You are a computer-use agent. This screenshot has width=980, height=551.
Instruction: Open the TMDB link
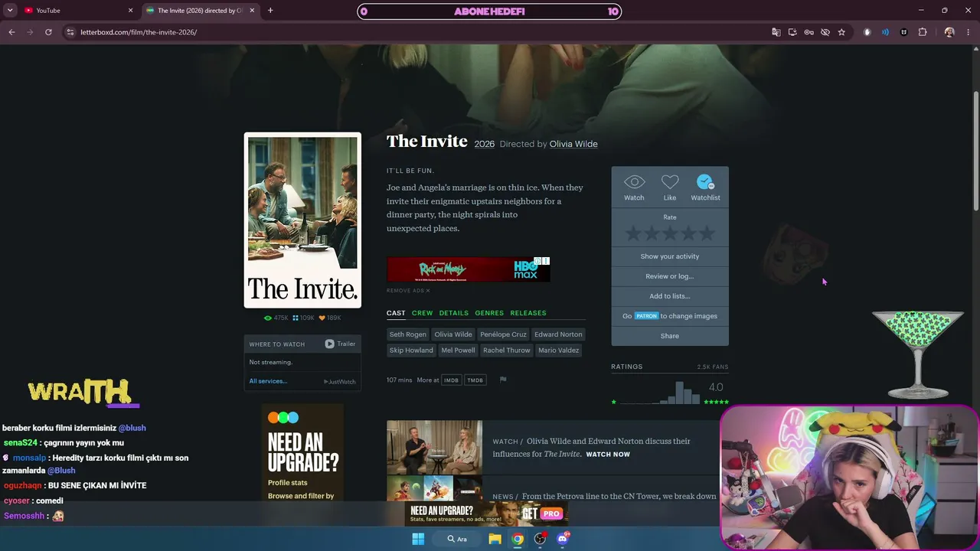[475, 380]
